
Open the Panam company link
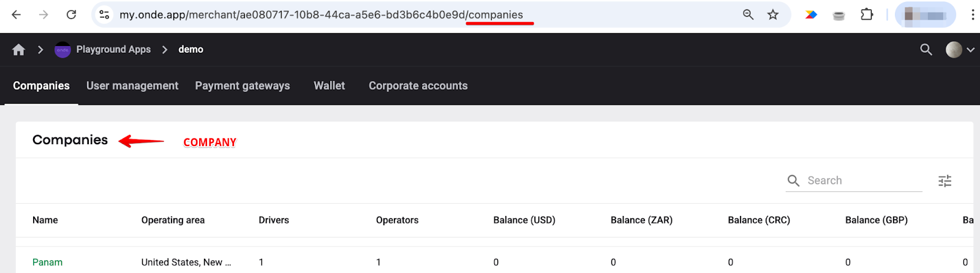[47, 262]
